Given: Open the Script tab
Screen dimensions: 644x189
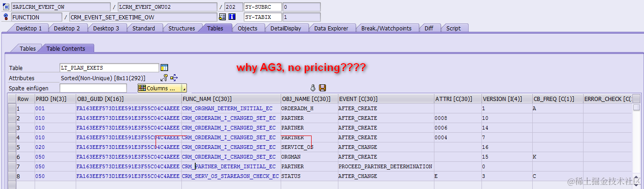Looking at the screenshot, I should [453, 28].
